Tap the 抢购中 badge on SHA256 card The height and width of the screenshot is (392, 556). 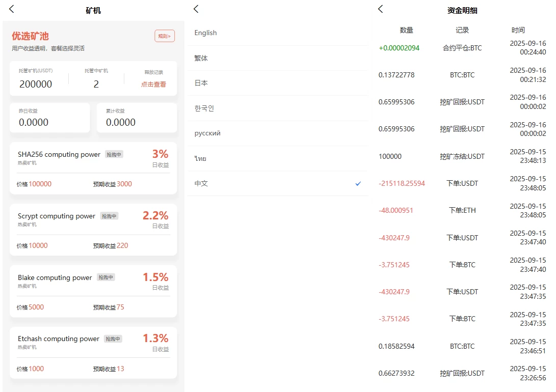pyautogui.click(x=113, y=153)
